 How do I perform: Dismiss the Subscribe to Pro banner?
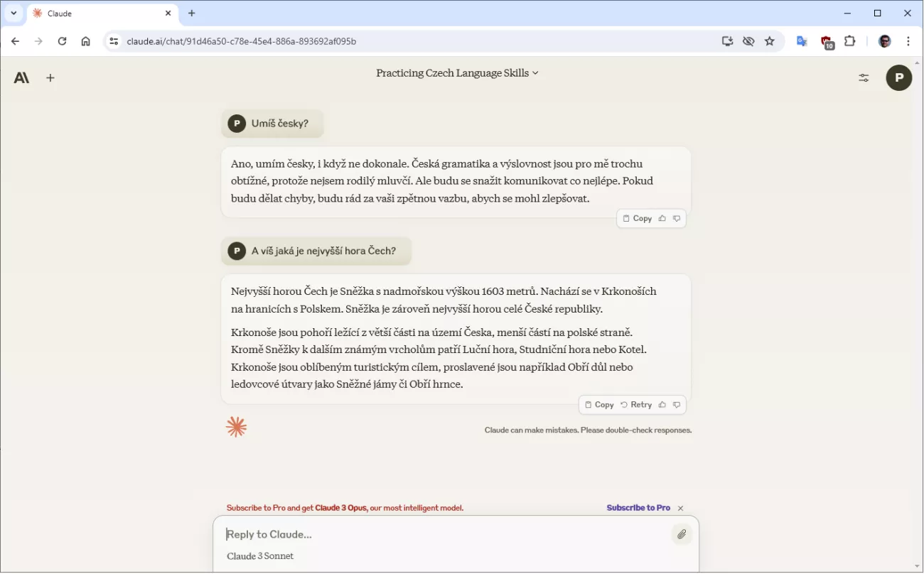[x=680, y=509]
